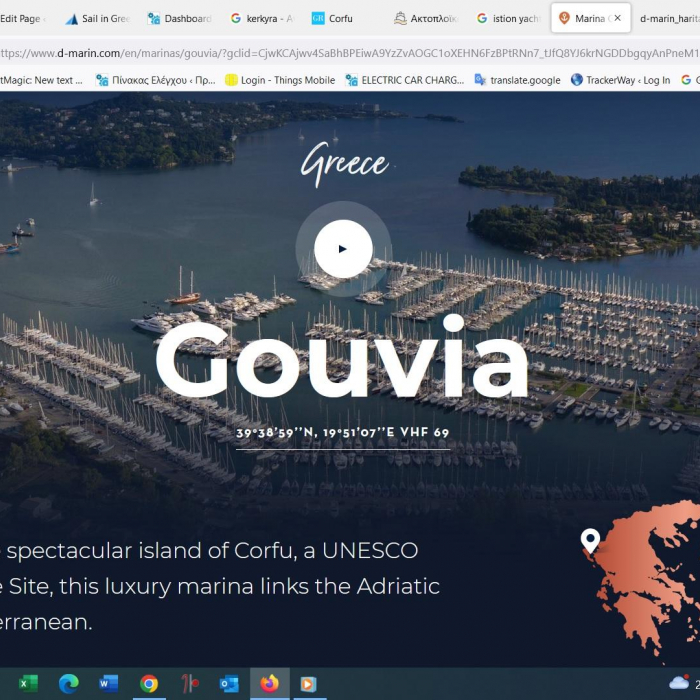The height and width of the screenshot is (700, 700).
Task: Open Word from the taskbar
Action: pos(108,684)
